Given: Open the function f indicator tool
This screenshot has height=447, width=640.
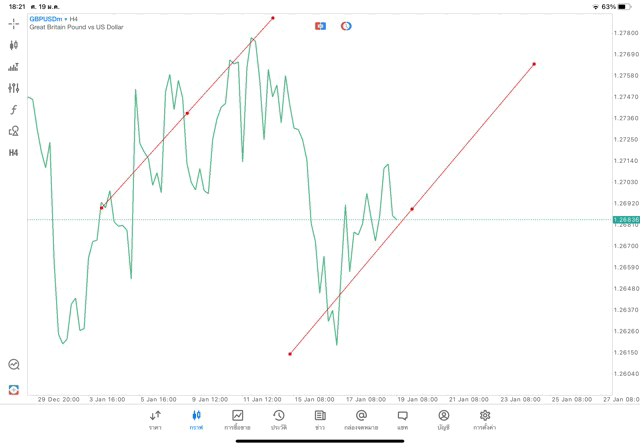Looking at the screenshot, I should tap(14, 110).
